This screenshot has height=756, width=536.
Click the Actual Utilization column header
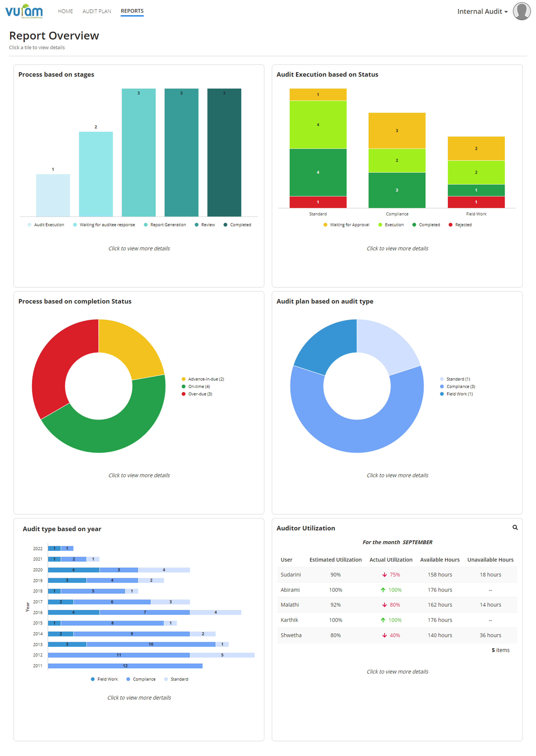point(391,560)
